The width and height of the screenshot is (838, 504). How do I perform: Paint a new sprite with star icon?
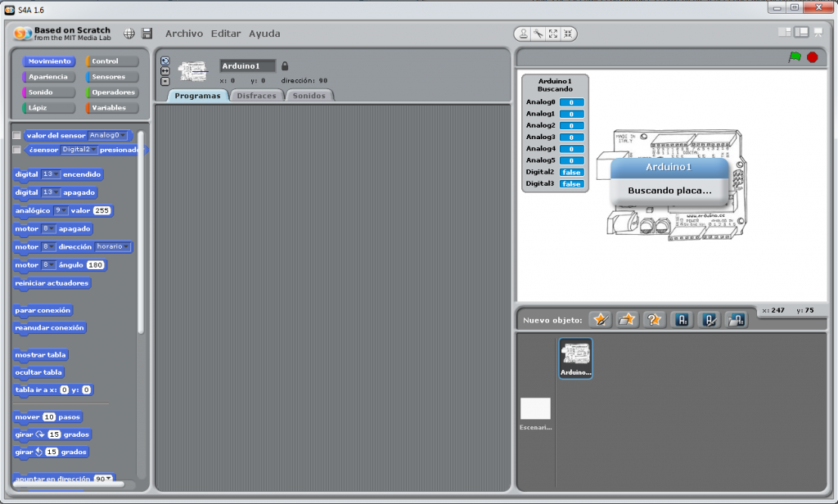pos(601,320)
